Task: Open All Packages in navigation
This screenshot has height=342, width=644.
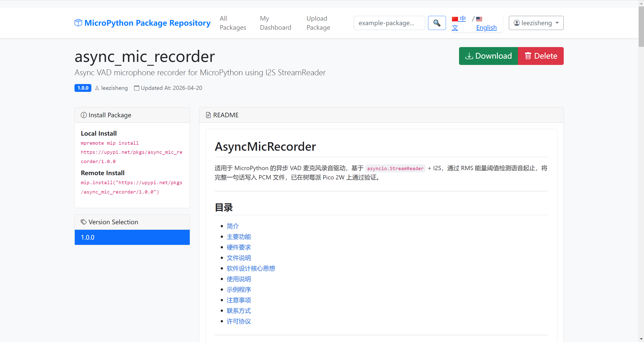Action: [x=233, y=23]
